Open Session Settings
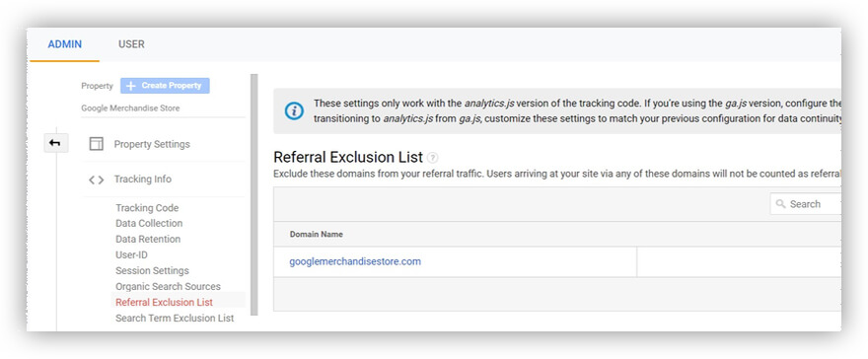This screenshot has height=359, width=868. [152, 270]
